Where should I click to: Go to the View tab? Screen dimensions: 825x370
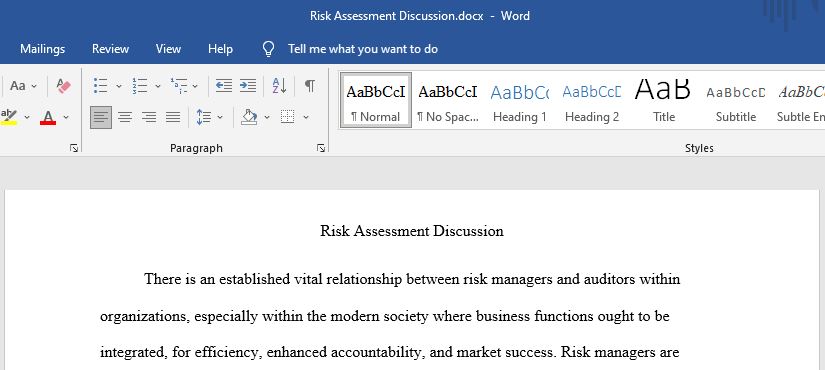(x=168, y=49)
